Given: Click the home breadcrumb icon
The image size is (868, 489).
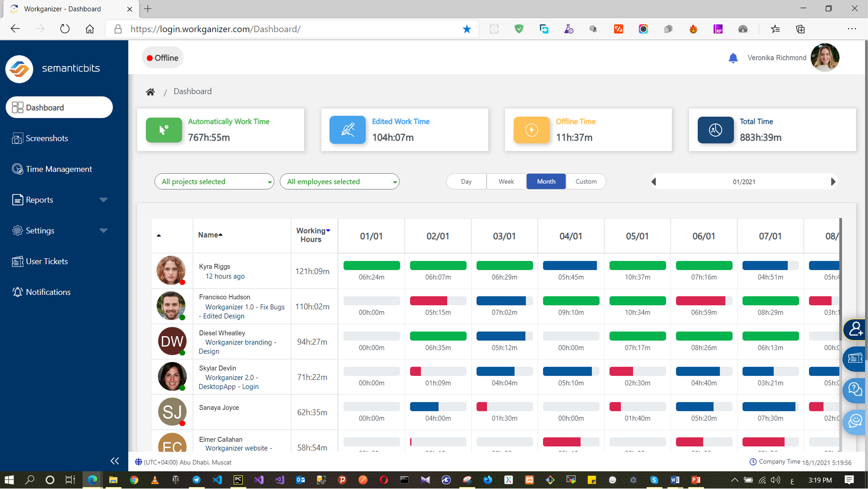Looking at the screenshot, I should 150,92.
